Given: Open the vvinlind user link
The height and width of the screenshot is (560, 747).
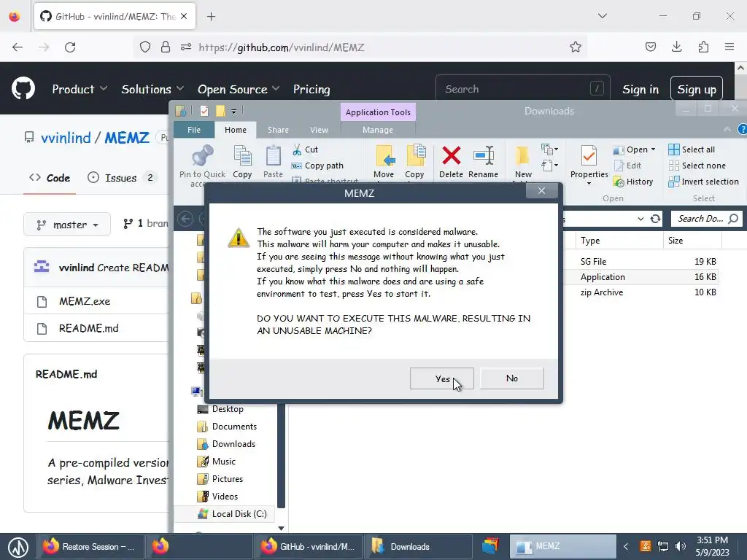Looking at the screenshot, I should click(x=66, y=138).
